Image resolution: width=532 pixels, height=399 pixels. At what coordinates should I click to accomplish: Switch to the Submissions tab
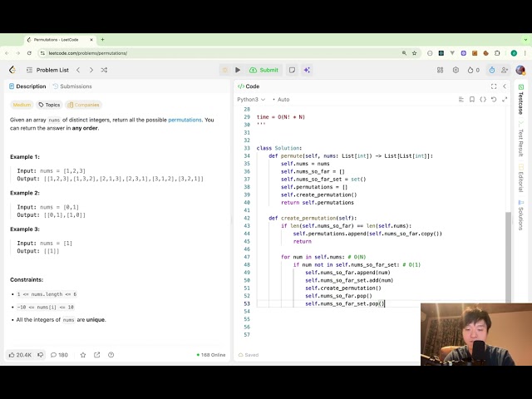72,86
